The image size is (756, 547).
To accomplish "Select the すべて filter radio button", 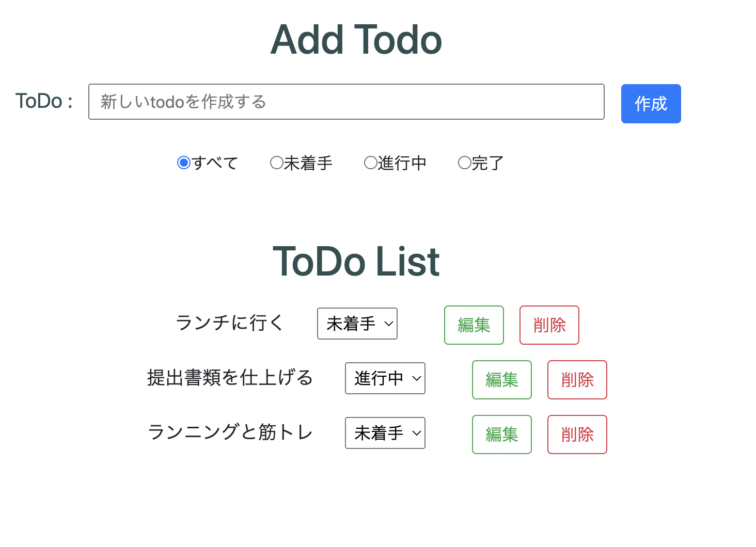I will point(184,163).
